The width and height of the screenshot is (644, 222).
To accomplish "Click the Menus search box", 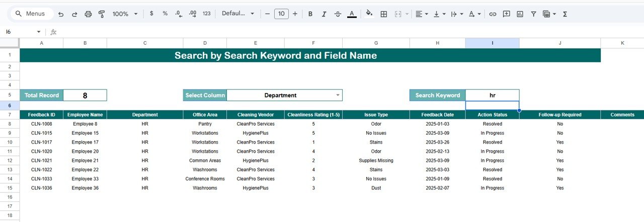I will pyautogui.click(x=30, y=14).
